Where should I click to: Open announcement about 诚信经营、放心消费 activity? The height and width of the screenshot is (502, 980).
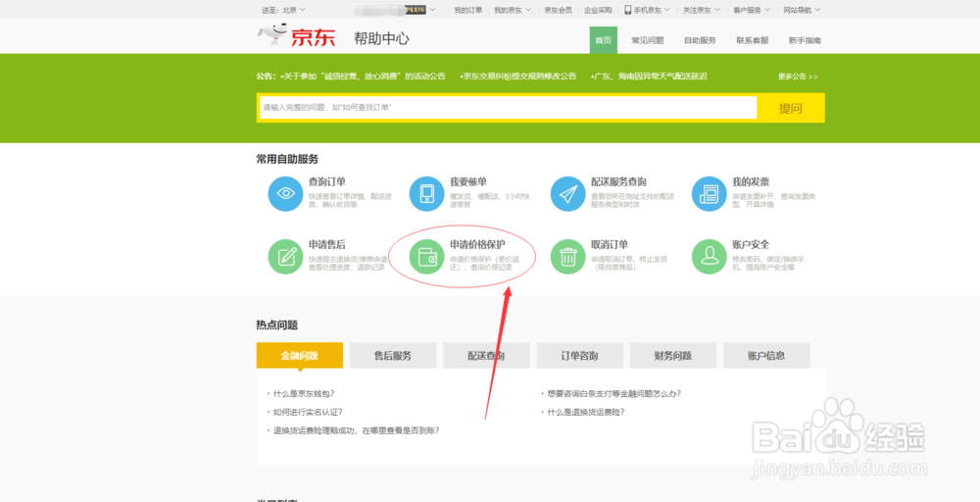[x=364, y=76]
